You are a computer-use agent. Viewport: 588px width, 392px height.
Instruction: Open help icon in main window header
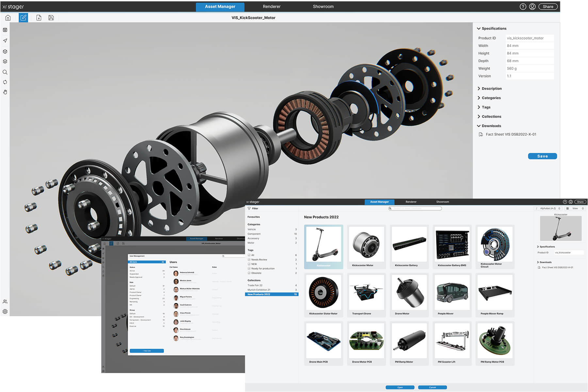523,7
